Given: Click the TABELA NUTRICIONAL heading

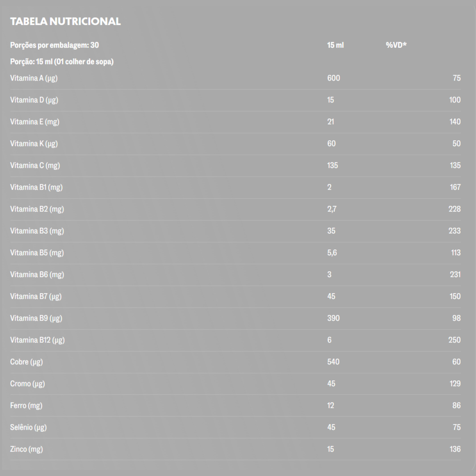Looking at the screenshot, I should point(65,21).
